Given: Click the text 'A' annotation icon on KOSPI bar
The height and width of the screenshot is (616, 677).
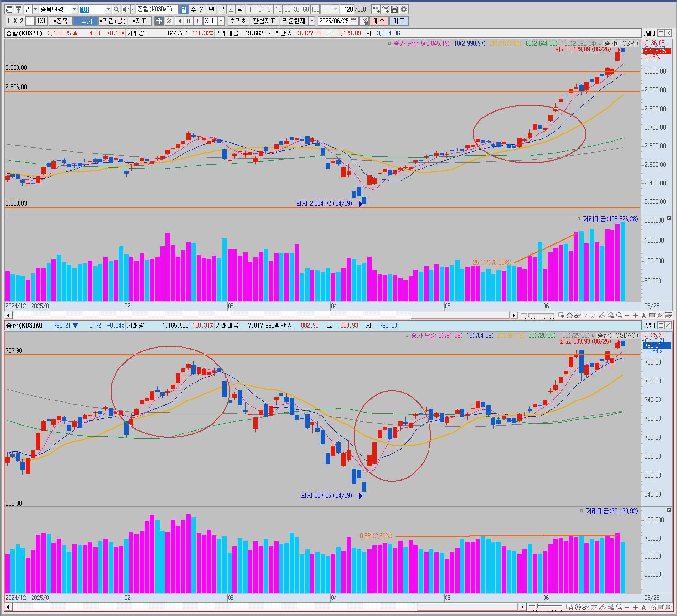Looking at the screenshot, I should pos(644,316).
